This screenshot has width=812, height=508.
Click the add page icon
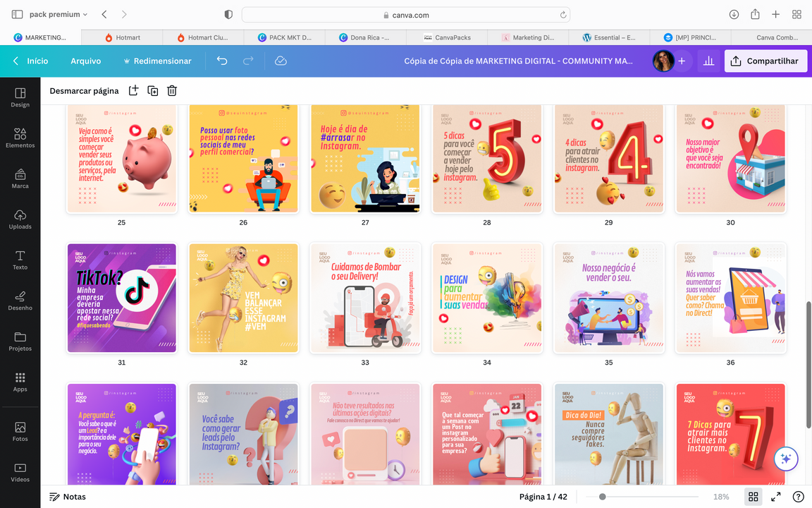click(133, 91)
